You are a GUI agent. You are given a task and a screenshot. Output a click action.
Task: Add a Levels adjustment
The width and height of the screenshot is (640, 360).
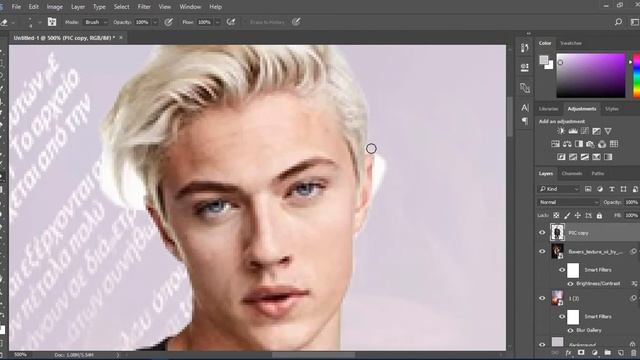point(573,131)
